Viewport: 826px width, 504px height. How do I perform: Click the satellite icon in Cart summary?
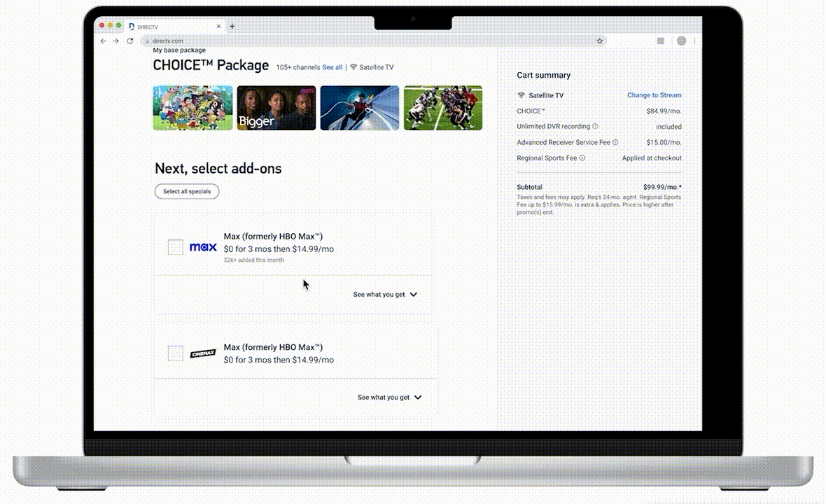521,95
